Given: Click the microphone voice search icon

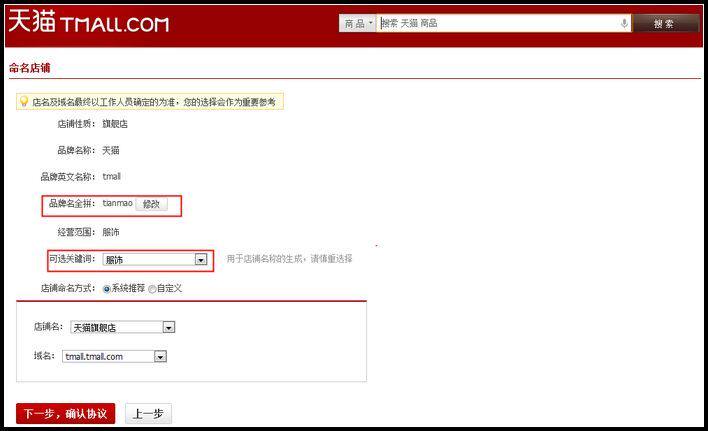Looking at the screenshot, I should click(x=624, y=23).
